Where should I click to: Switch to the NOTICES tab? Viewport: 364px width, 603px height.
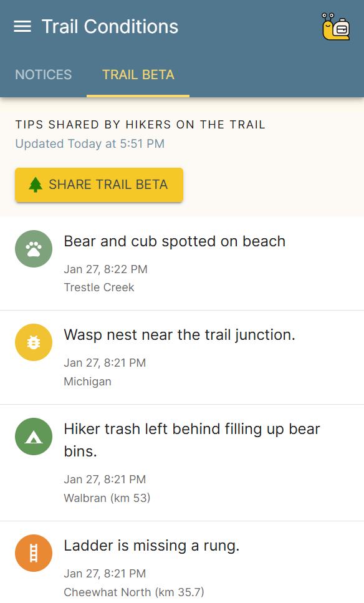click(43, 74)
